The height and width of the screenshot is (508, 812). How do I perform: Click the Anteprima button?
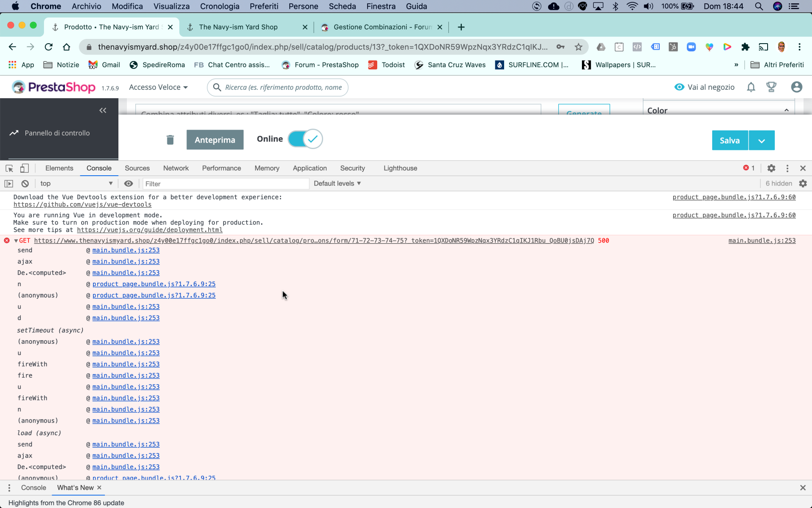215,140
